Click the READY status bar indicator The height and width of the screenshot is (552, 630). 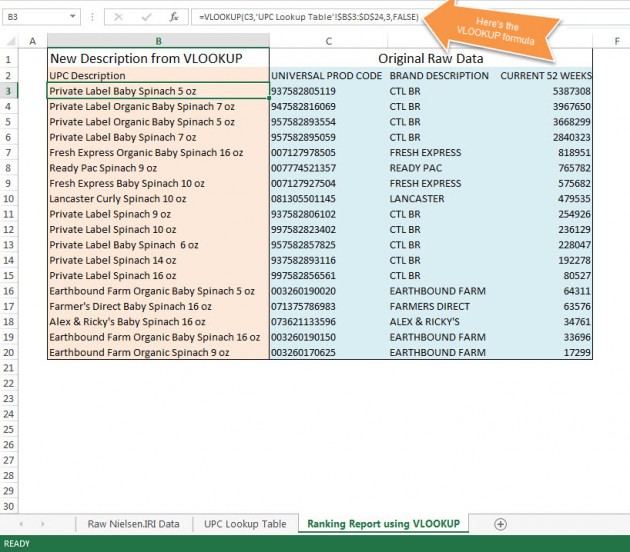pos(17,544)
